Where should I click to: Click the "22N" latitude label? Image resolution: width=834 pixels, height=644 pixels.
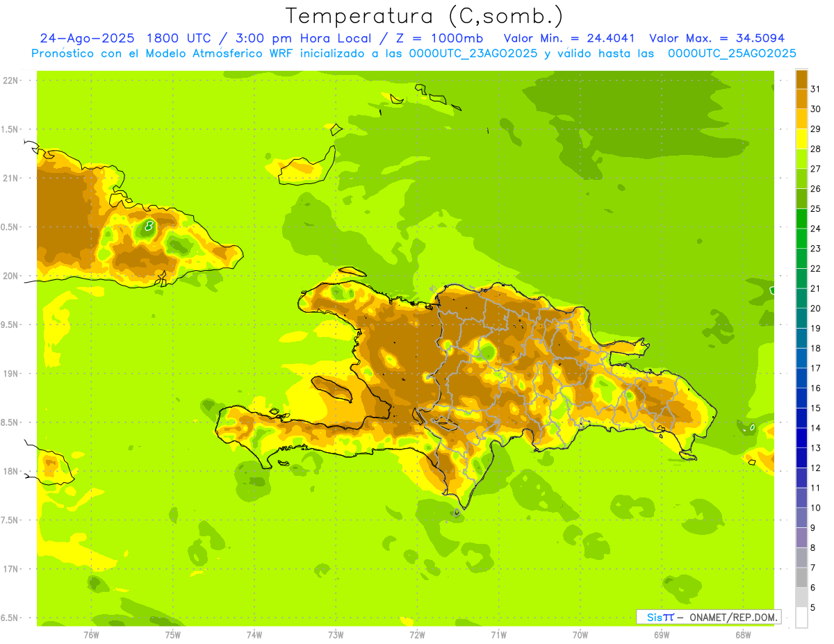click(x=10, y=81)
